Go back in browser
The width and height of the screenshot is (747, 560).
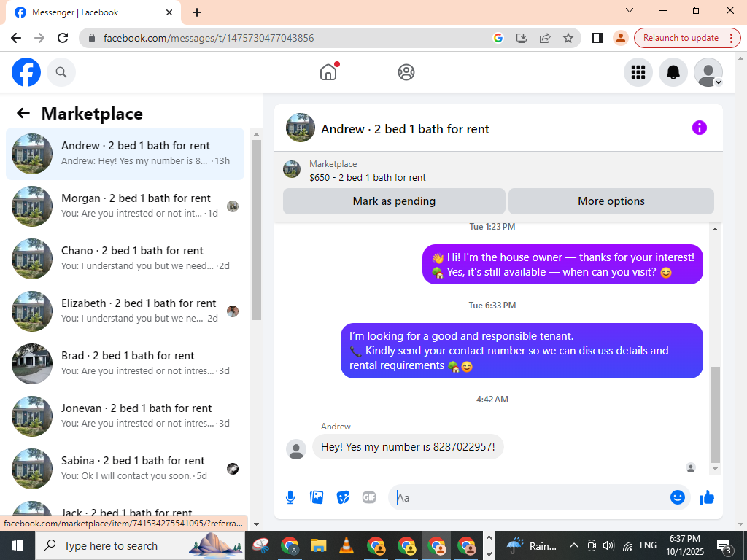click(x=16, y=38)
